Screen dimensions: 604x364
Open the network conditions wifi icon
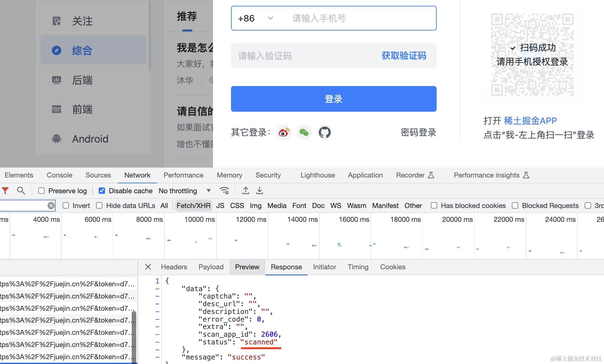coord(224,191)
